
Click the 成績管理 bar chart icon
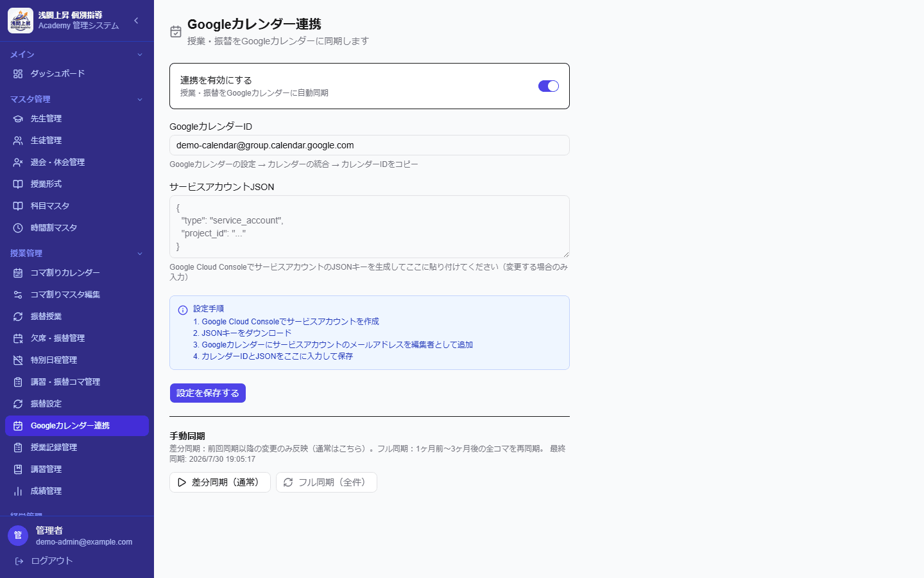[18, 491]
